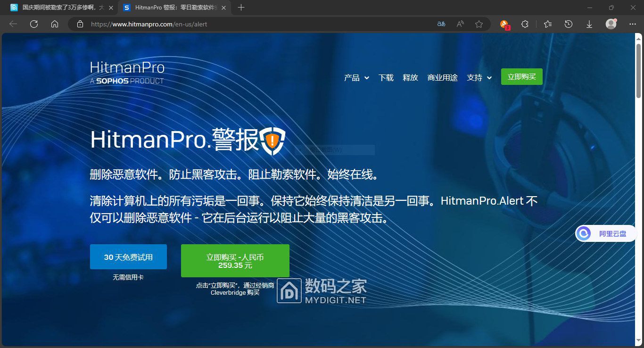
Task: Refresh the current page
Action: coord(34,24)
